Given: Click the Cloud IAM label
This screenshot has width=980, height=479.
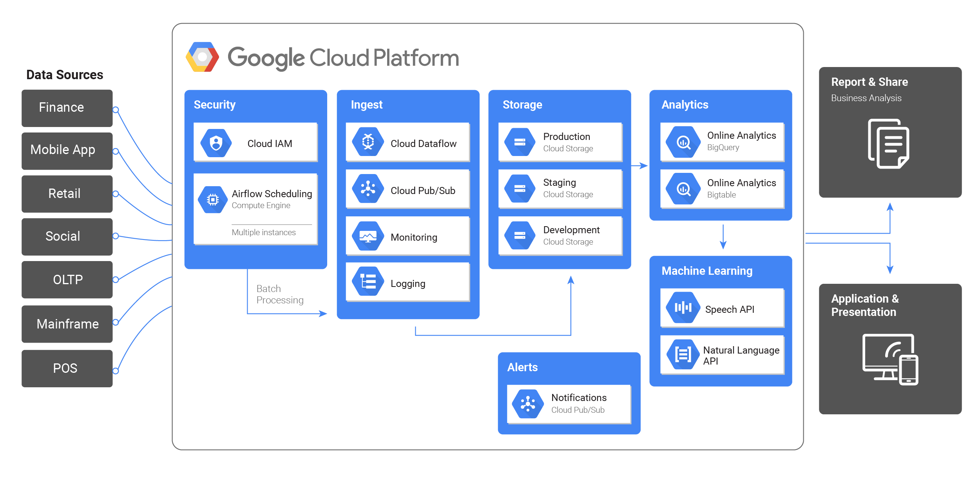Looking at the screenshot, I should click(270, 143).
